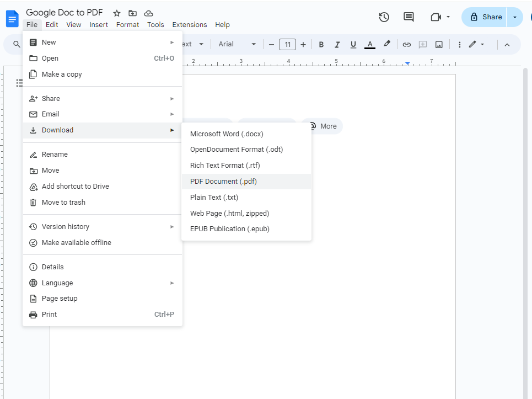Select PDF Document (.pdf) download option
This screenshot has height=399, width=532.
coord(223,182)
